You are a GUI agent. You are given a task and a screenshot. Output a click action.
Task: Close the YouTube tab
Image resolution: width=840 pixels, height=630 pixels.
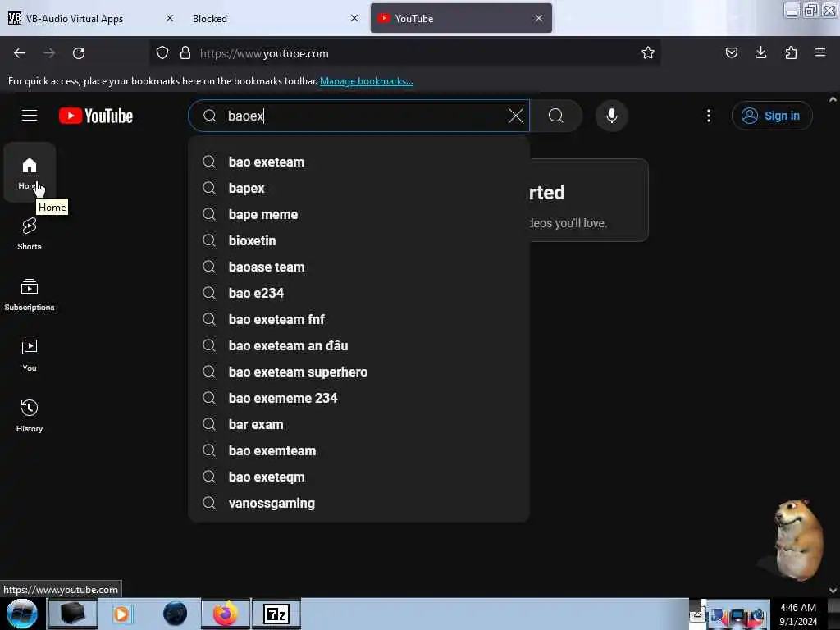pyautogui.click(x=538, y=18)
